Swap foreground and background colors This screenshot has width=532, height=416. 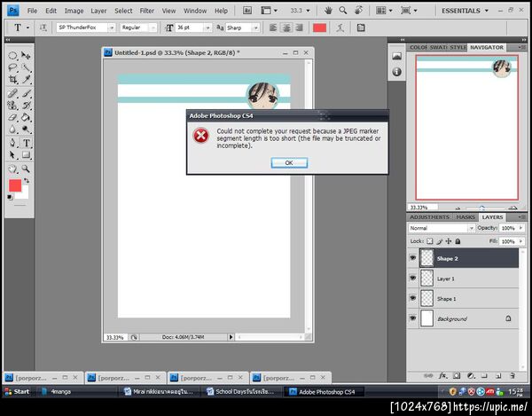(27, 181)
